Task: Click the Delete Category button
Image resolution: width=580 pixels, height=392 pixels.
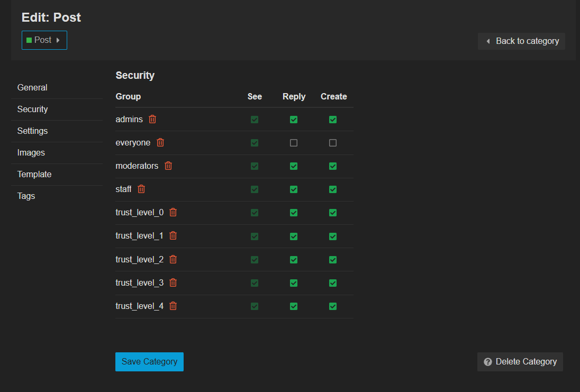Action: point(520,362)
